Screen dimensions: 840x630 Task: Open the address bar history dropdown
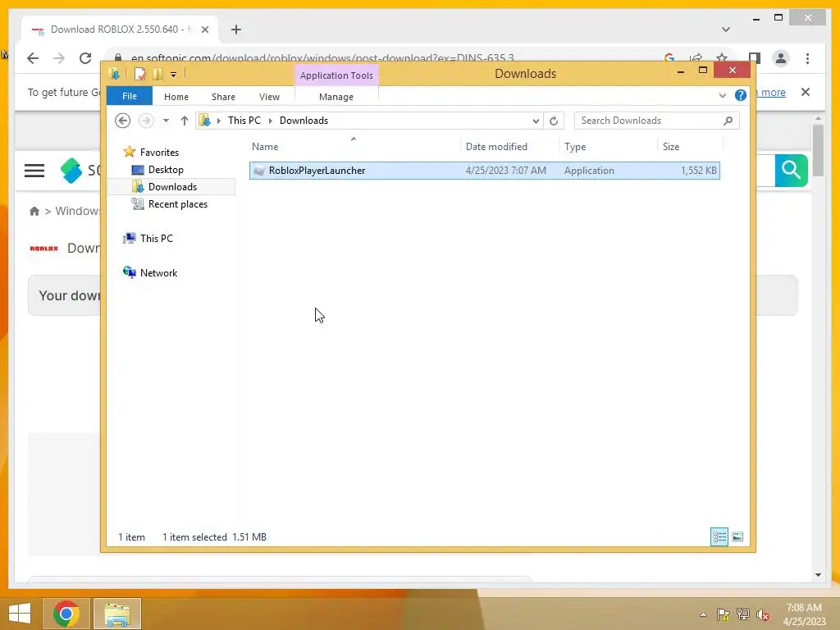pyautogui.click(x=536, y=121)
